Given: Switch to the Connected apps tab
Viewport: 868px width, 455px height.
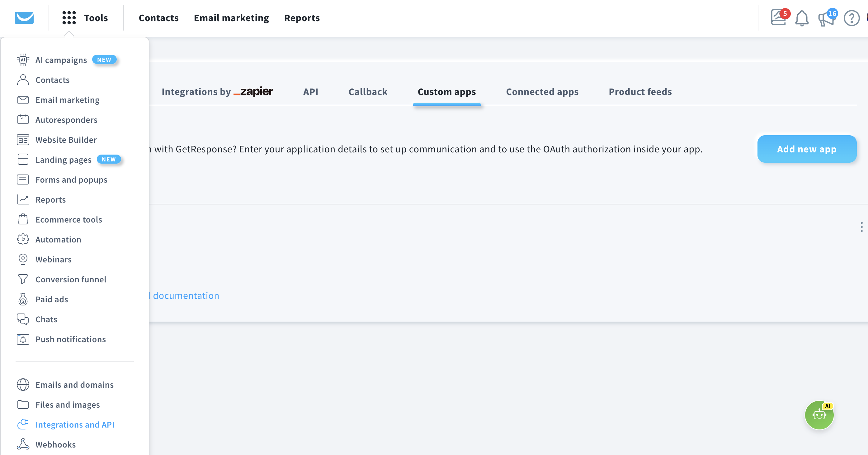Looking at the screenshot, I should coord(542,92).
